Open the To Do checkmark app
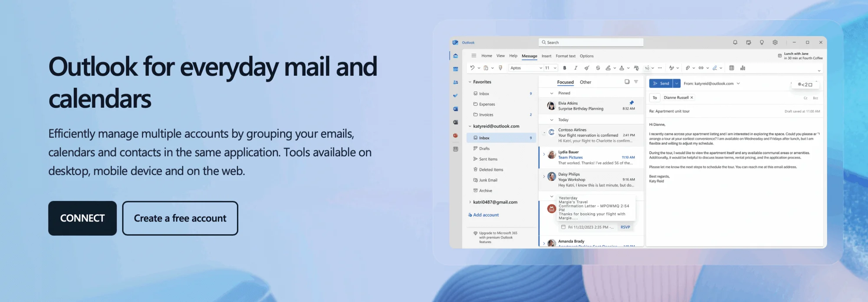This screenshot has height=302, width=868. click(455, 96)
